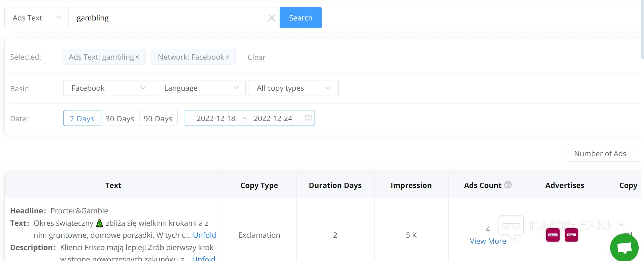This screenshot has width=644, height=261.
Task: Select the 90 Days date range
Action: click(x=158, y=119)
